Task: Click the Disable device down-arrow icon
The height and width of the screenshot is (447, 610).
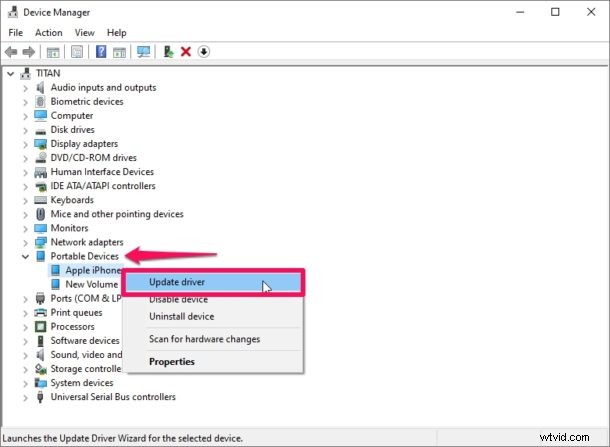Action: tap(203, 52)
